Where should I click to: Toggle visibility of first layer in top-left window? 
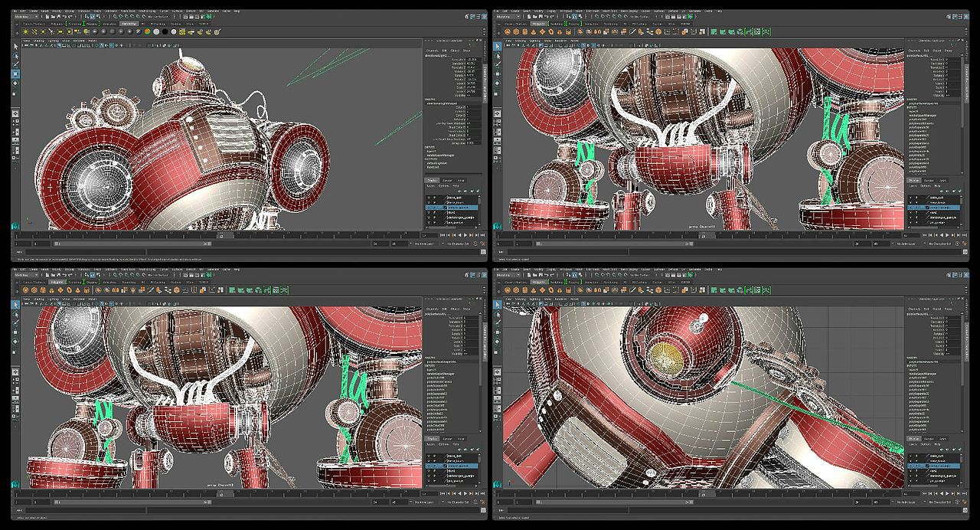click(x=429, y=198)
